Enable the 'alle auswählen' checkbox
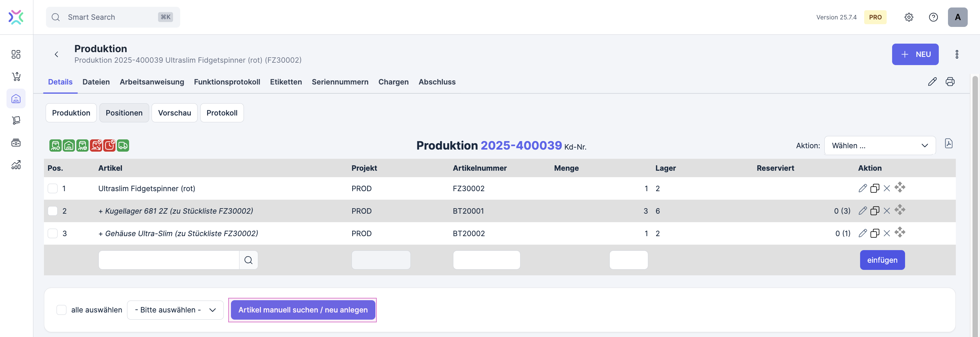This screenshot has height=337, width=980. point(61,310)
